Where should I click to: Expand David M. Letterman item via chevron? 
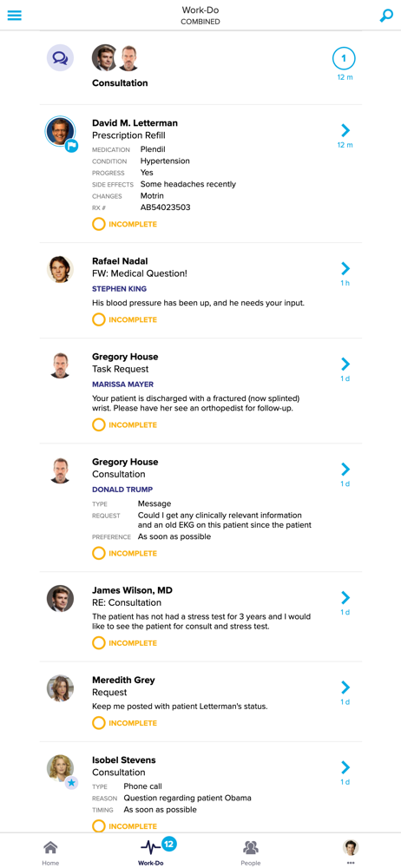pyautogui.click(x=345, y=131)
